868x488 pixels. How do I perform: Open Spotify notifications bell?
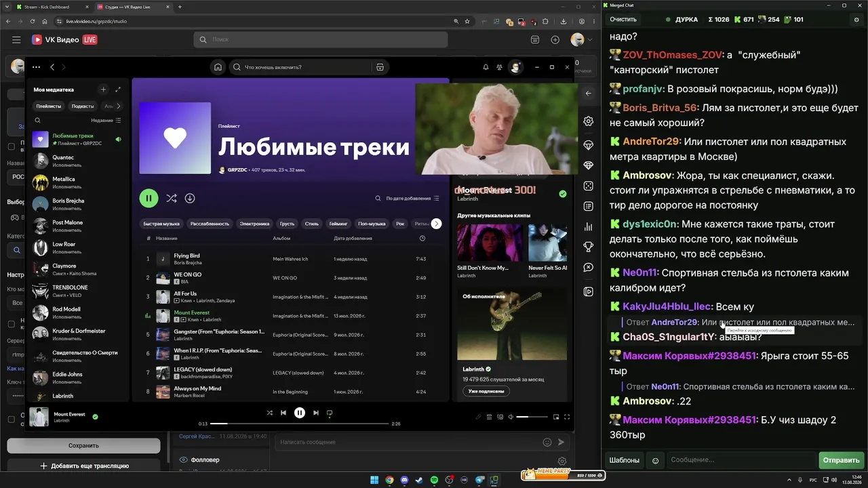point(486,67)
